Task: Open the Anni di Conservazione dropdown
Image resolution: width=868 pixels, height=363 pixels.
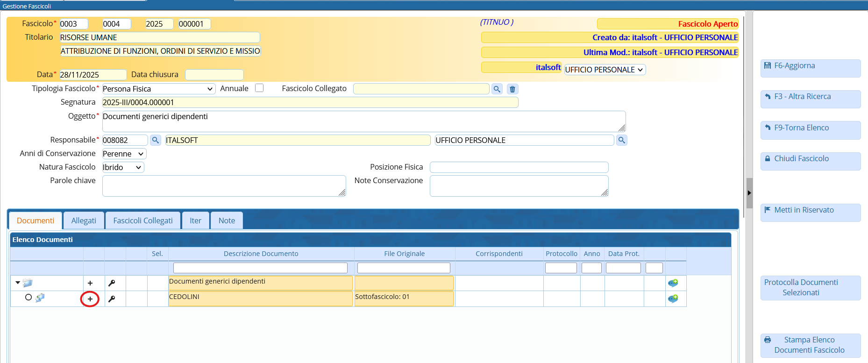Action: (x=124, y=154)
